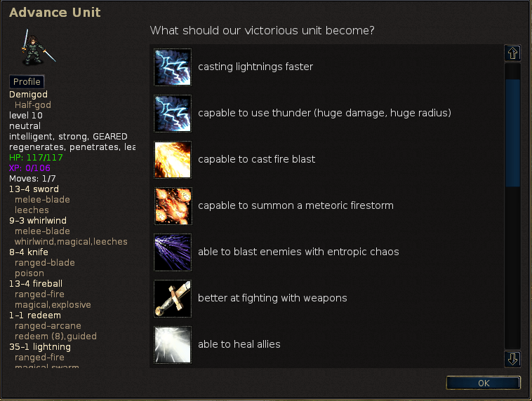Click the empty scrollbar track below the thumb
Viewport: 532px width, 401px height.
click(x=512, y=268)
